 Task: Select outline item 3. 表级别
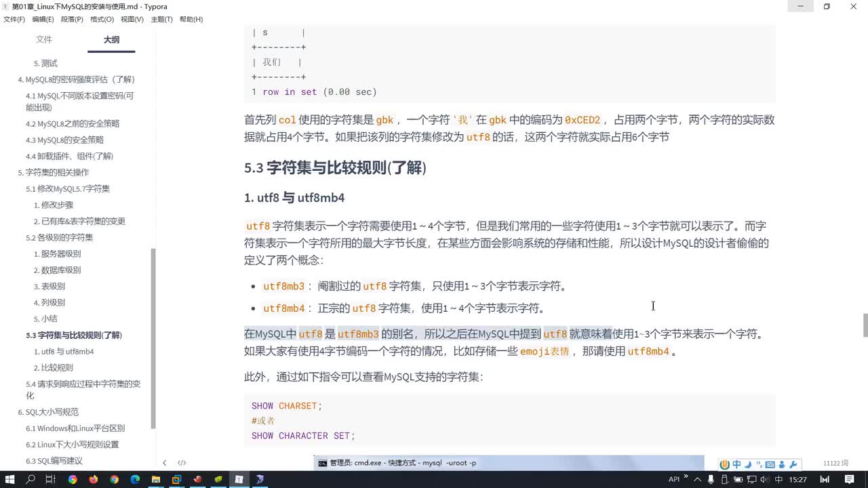pyautogui.click(x=50, y=286)
